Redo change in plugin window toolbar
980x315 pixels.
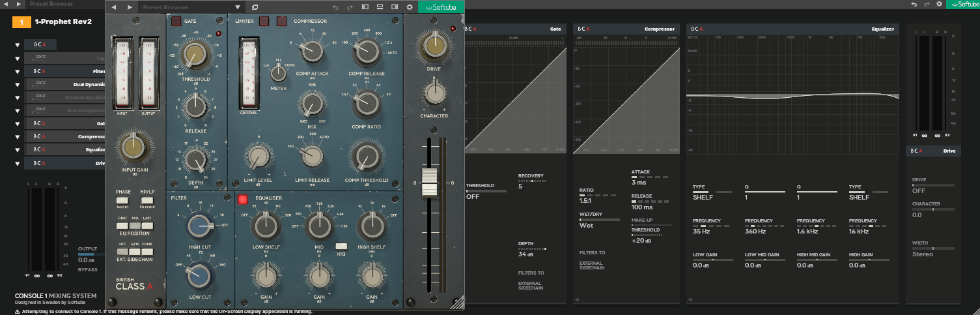tap(351, 7)
